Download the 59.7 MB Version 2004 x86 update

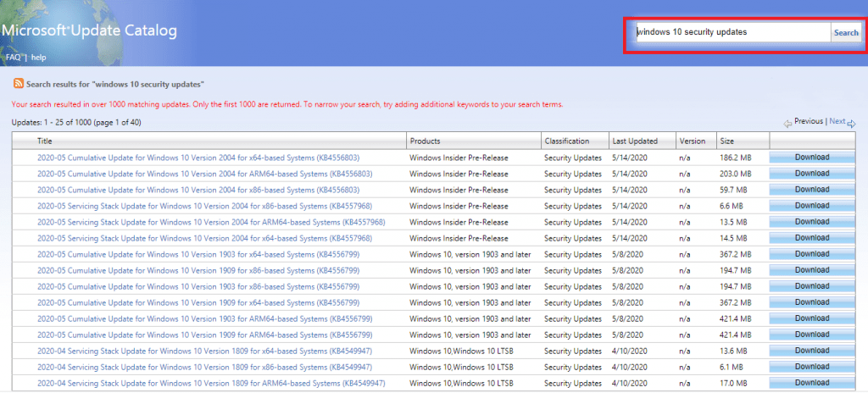[812, 190]
